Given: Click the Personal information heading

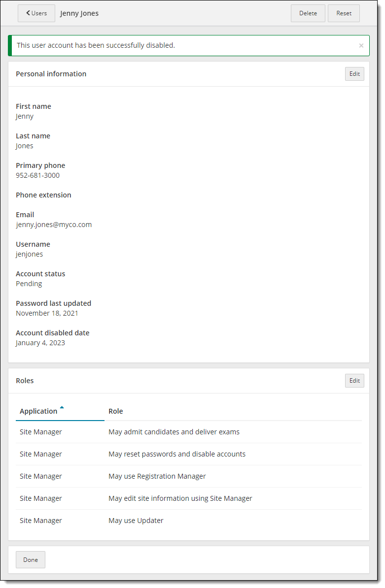Looking at the screenshot, I should click(x=51, y=74).
